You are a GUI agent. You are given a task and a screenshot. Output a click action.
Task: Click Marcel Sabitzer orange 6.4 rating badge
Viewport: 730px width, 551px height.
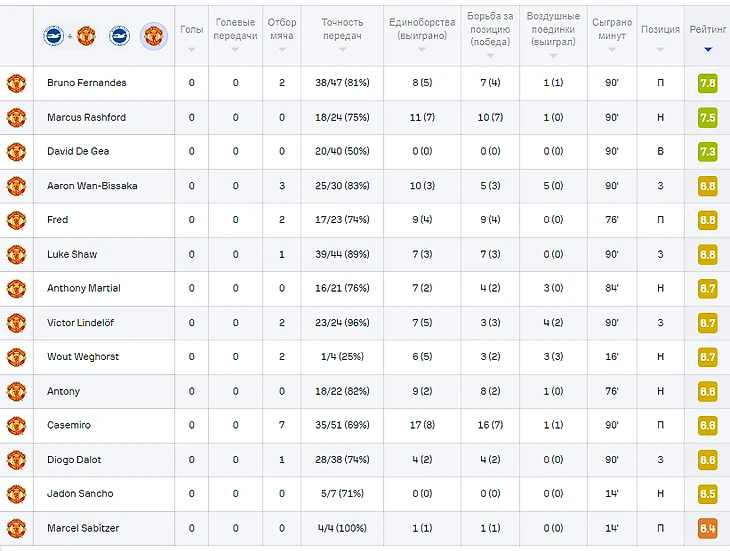tap(707, 528)
